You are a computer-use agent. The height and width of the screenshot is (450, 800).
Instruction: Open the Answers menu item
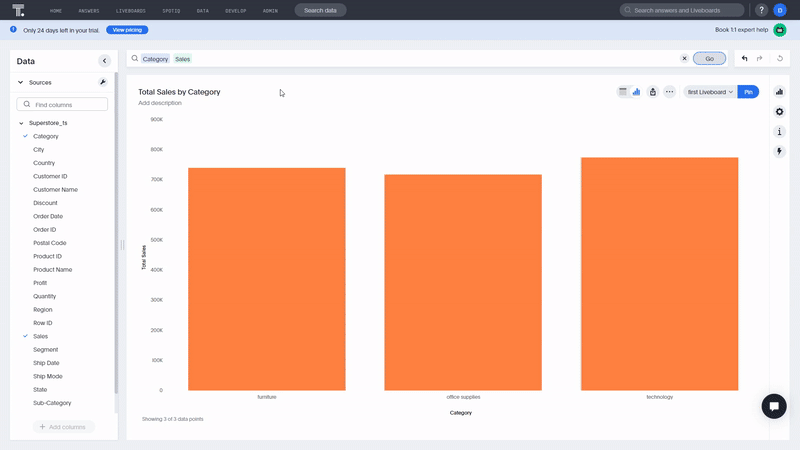tap(89, 11)
